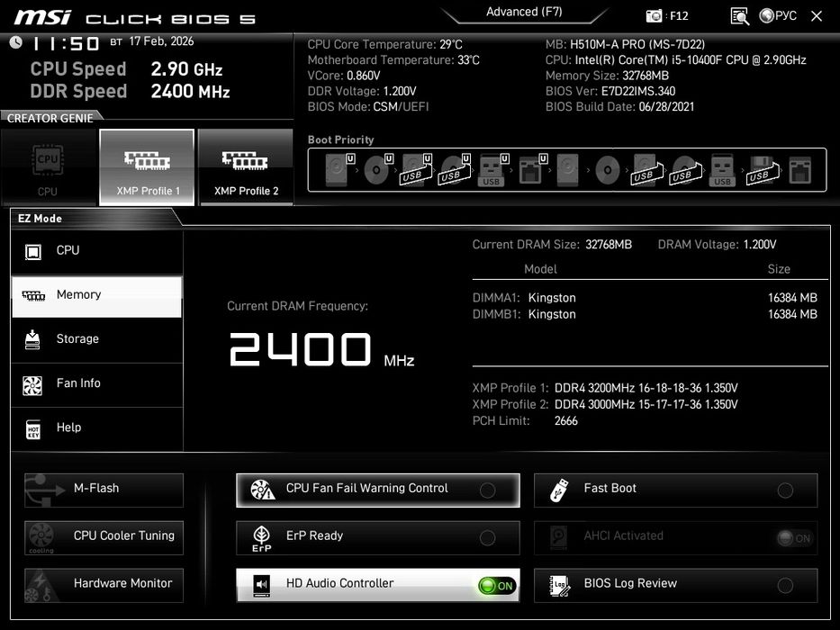The width and height of the screenshot is (840, 630).
Task: Select XMP Profile 1
Action: coord(147,167)
